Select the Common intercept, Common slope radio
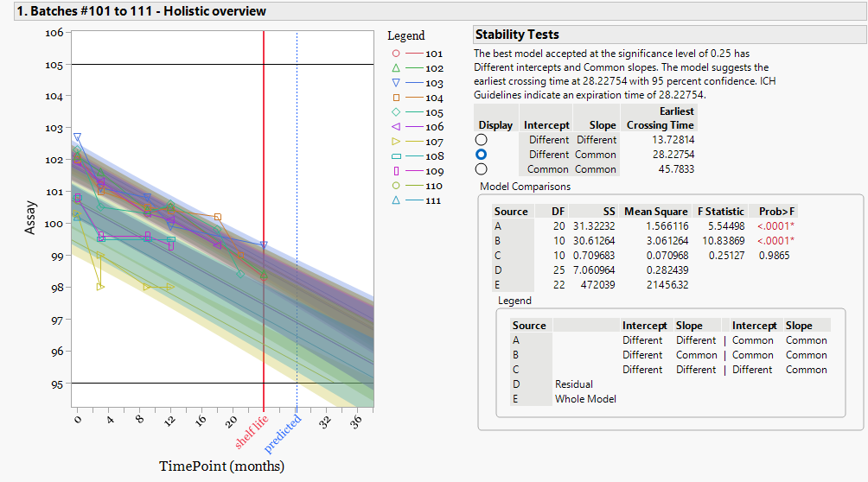The height and width of the screenshot is (482, 868). [481, 169]
